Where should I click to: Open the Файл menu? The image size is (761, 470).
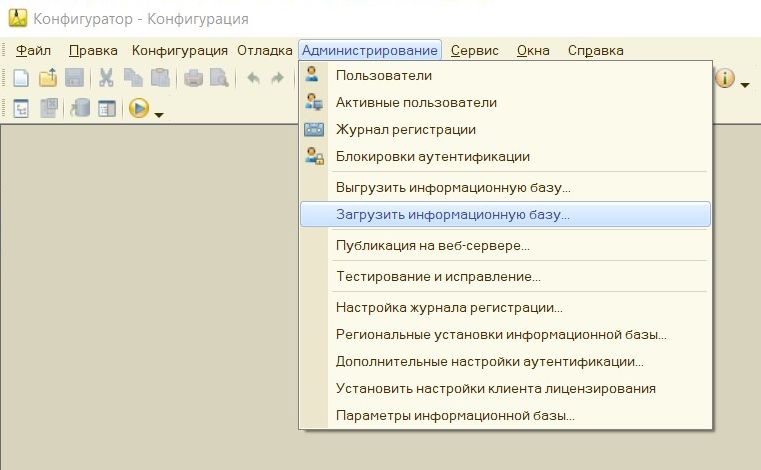[33, 50]
